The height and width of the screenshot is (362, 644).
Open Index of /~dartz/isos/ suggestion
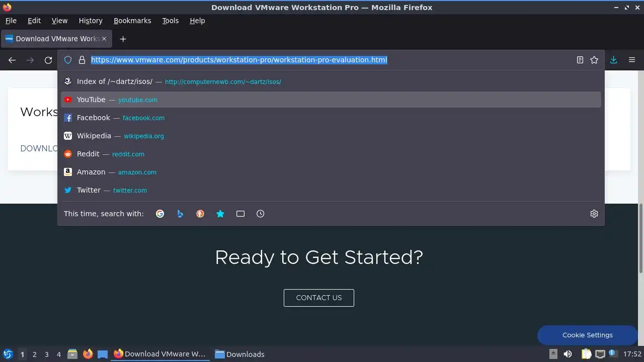331,81
